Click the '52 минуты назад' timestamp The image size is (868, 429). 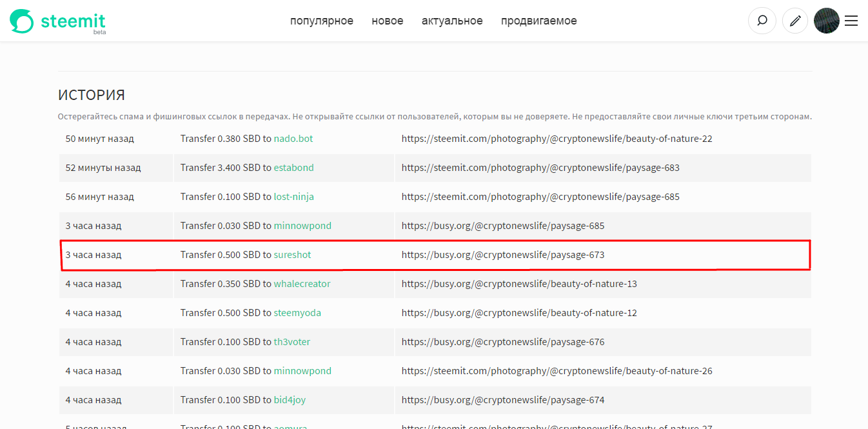coord(103,168)
